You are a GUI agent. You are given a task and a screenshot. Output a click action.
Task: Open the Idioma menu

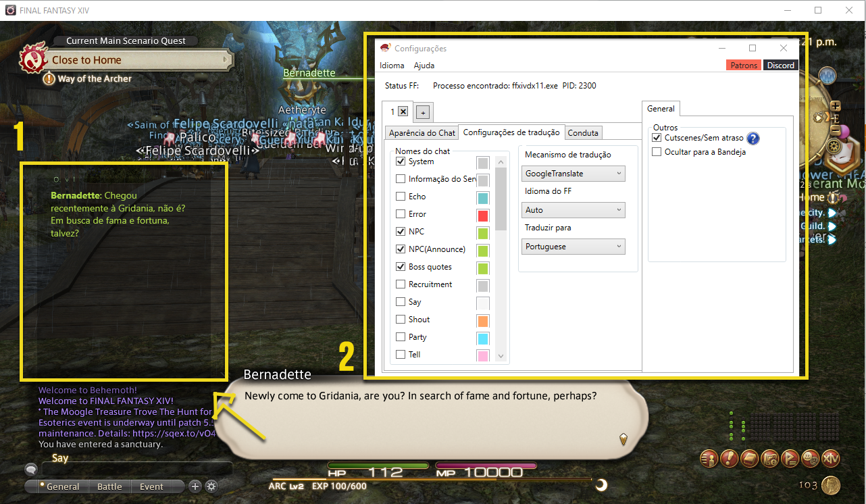[x=392, y=66]
